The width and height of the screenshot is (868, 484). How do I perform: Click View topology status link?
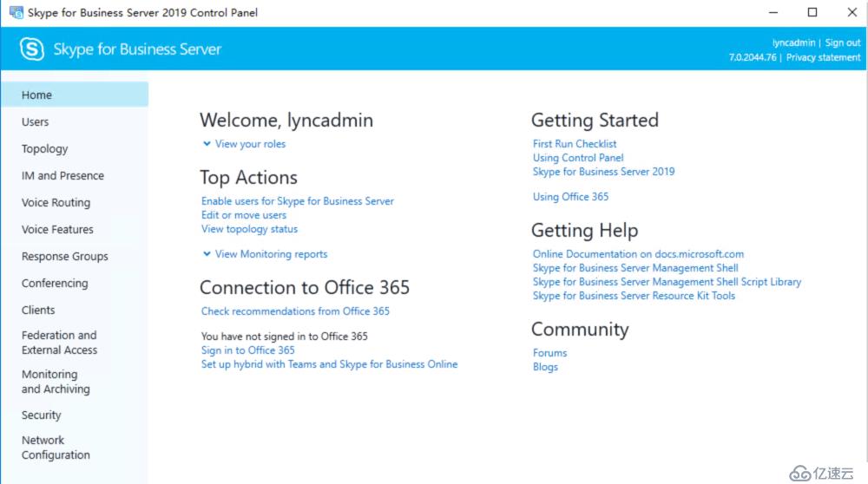click(x=249, y=228)
